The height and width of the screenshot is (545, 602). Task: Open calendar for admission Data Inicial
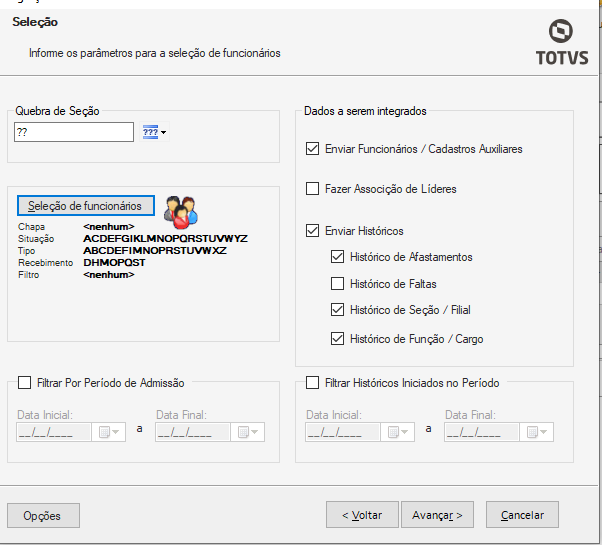[x=108, y=432]
